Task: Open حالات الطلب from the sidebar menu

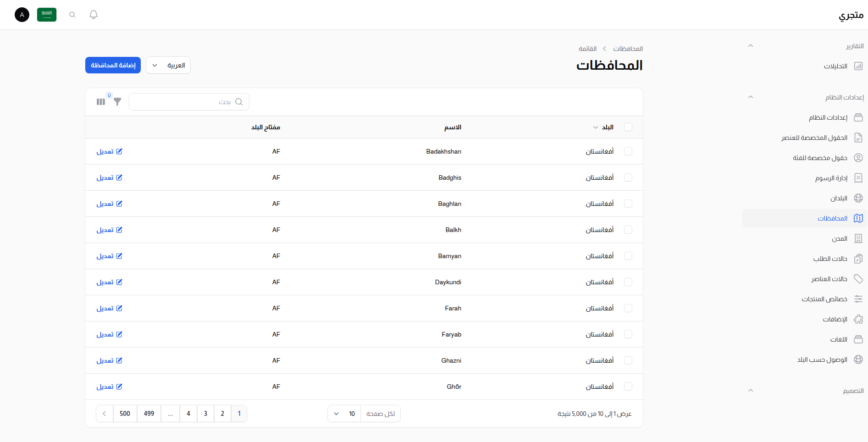Action: point(830,259)
